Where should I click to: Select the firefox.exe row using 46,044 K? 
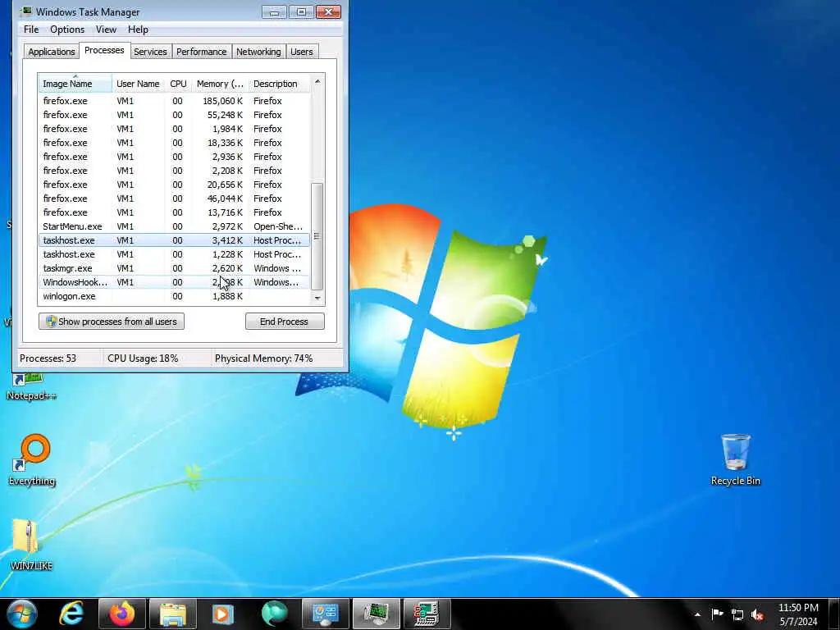click(x=175, y=199)
